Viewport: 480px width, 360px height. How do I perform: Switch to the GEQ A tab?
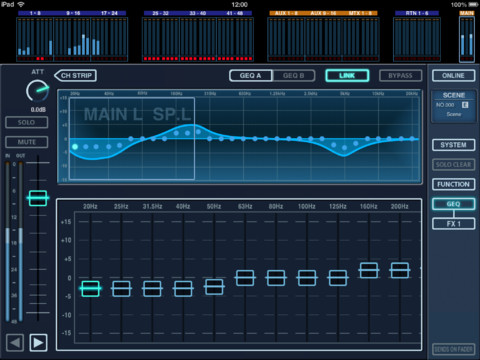pos(251,76)
